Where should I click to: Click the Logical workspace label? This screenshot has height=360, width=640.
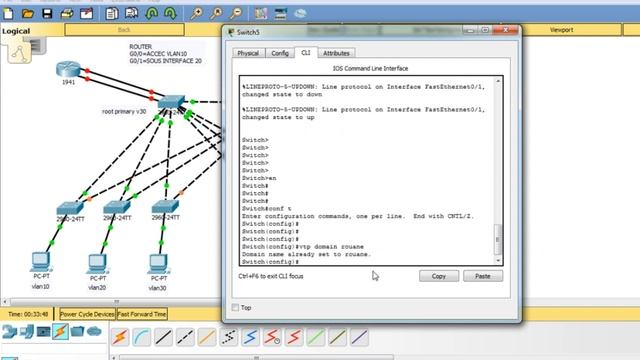click(x=16, y=31)
